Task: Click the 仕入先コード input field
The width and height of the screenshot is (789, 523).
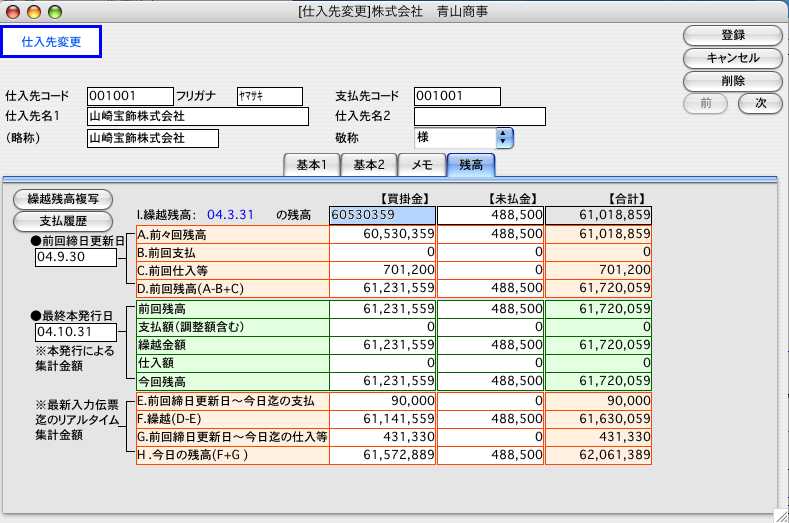Action: coord(130,96)
